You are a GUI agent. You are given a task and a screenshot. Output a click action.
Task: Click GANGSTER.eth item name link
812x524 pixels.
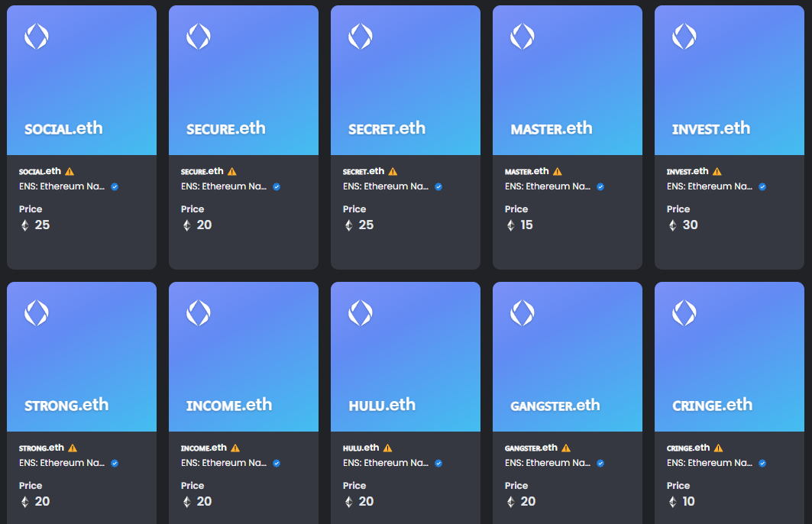531,448
